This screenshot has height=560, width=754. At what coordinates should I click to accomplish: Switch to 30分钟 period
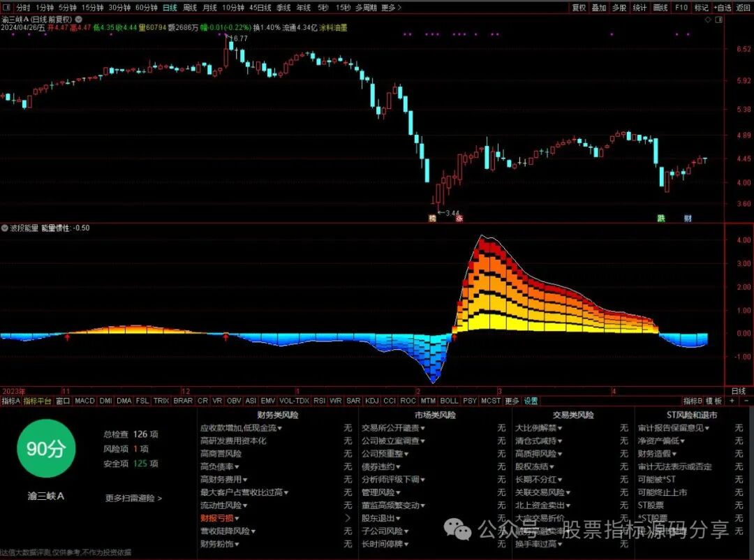(119, 8)
